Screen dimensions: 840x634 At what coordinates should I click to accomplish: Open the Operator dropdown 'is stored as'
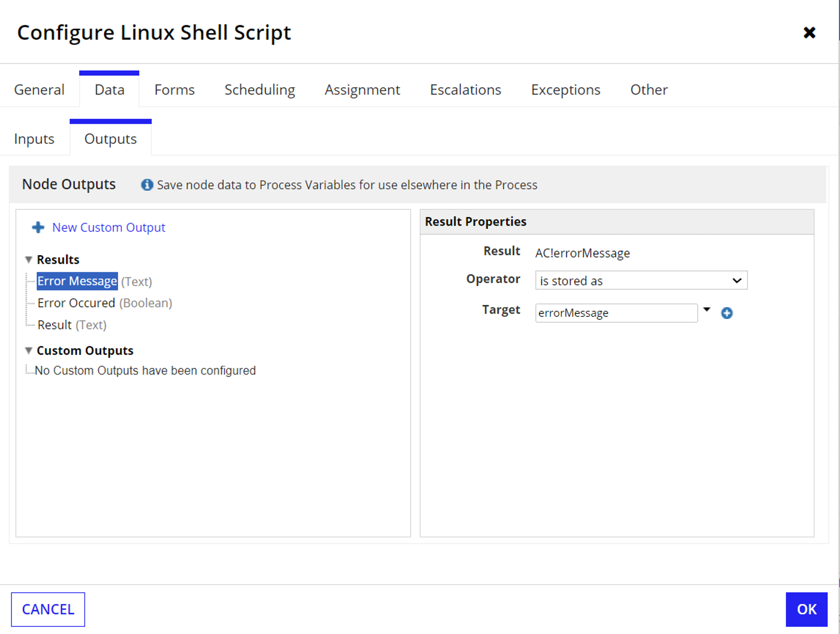pyautogui.click(x=641, y=280)
